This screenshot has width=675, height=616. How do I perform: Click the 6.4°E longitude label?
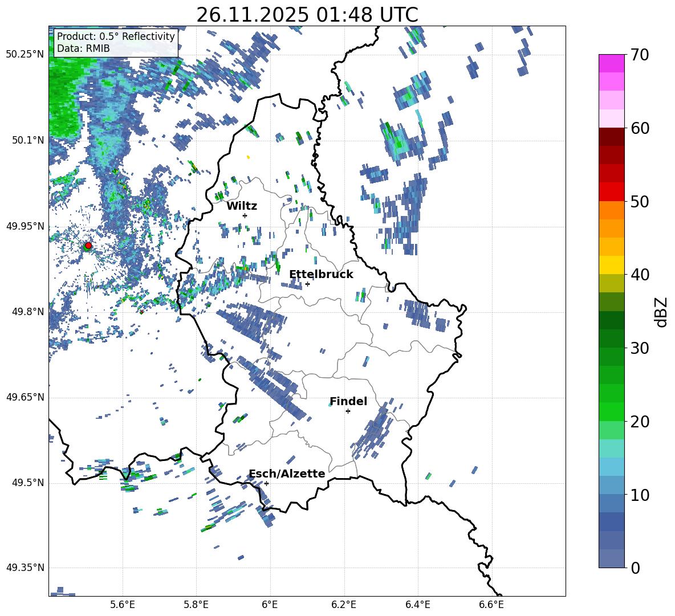pyautogui.click(x=417, y=605)
